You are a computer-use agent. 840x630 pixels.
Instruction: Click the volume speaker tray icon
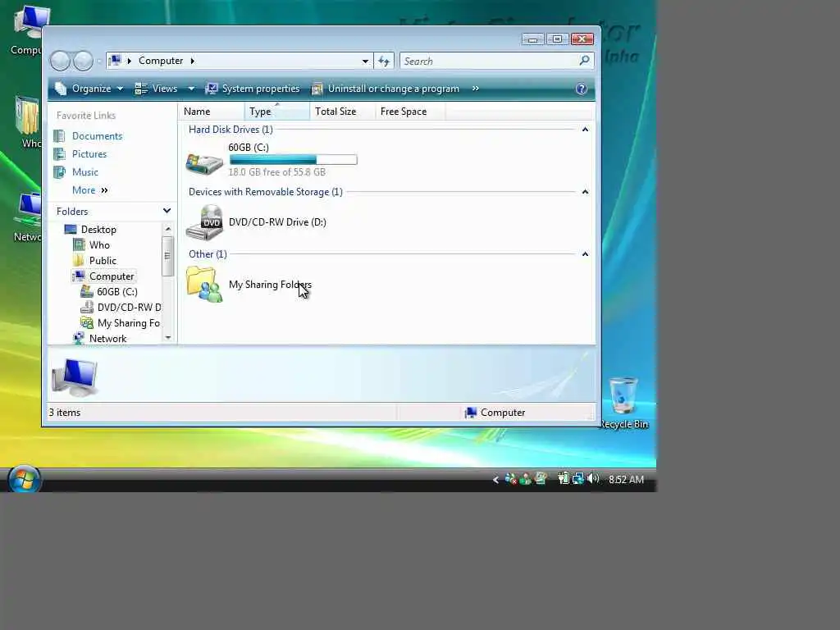click(x=593, y=478)
